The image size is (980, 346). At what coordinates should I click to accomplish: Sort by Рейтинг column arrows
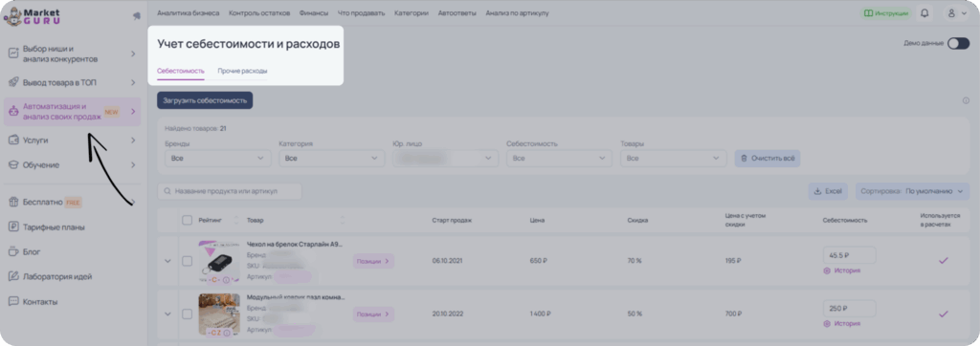click(x=236, y=220)
